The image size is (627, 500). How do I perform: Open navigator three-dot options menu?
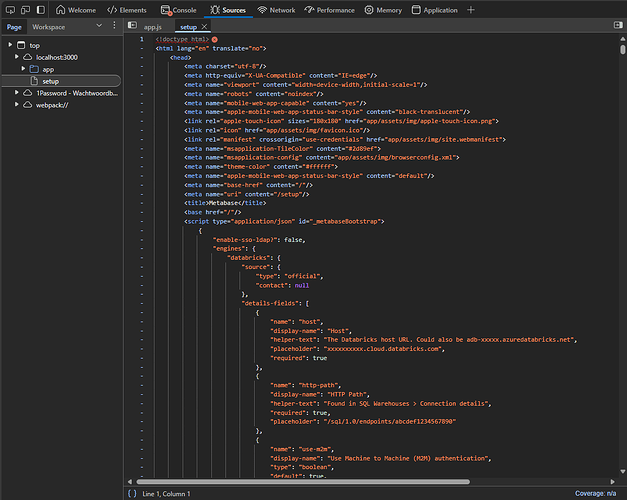point(114,25)
